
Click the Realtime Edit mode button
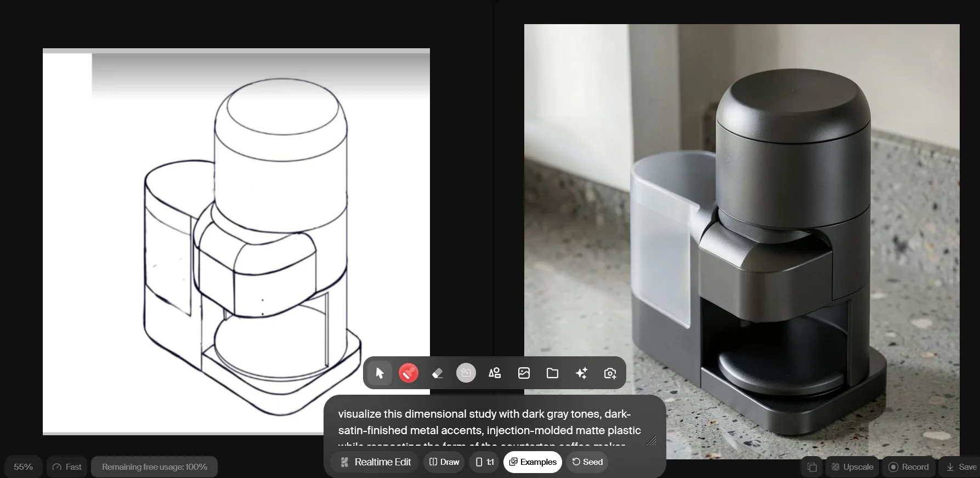tap(375, 462)
